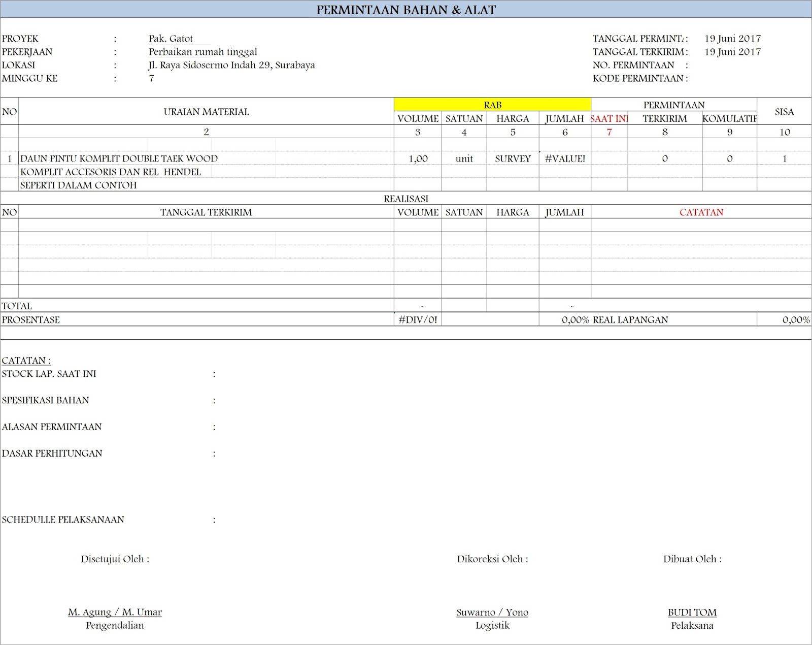This screenshot has height=645, width=812.
Task: Click the SISA value 1 in the material row
Action: (784, 158)
